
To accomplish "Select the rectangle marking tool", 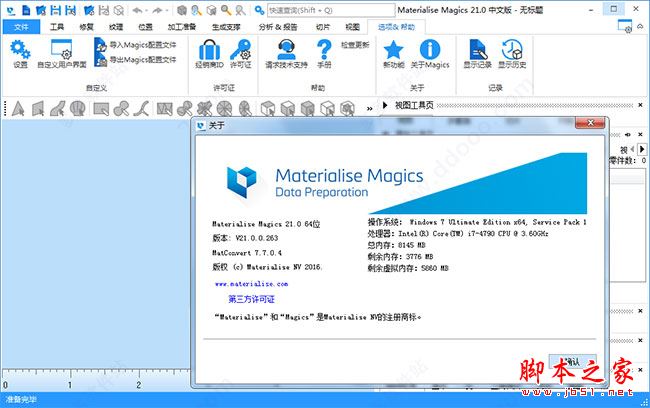I will (101, 109).
